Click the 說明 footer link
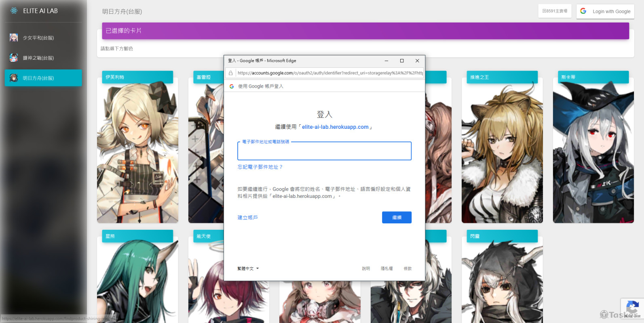 (366, 268)
